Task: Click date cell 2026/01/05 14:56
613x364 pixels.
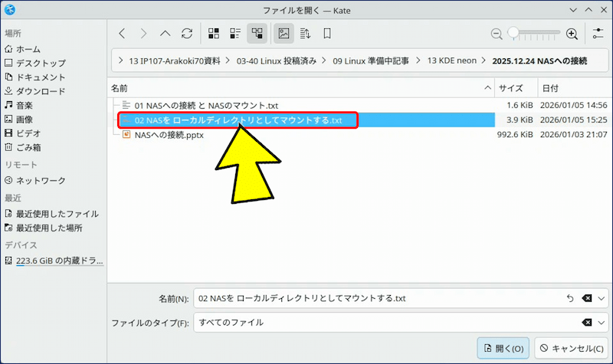Action: tap(573, 106)
